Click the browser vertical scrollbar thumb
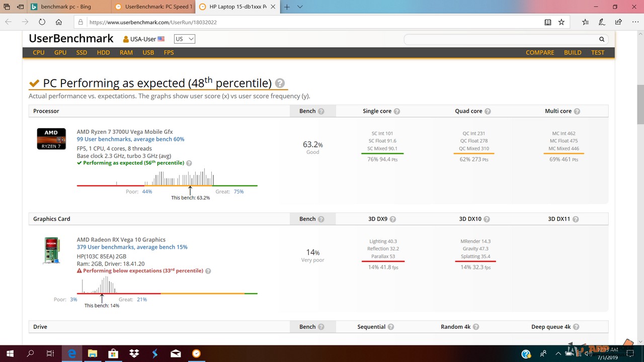This screenshot has width=644, height=362. [x=640, y=104]
